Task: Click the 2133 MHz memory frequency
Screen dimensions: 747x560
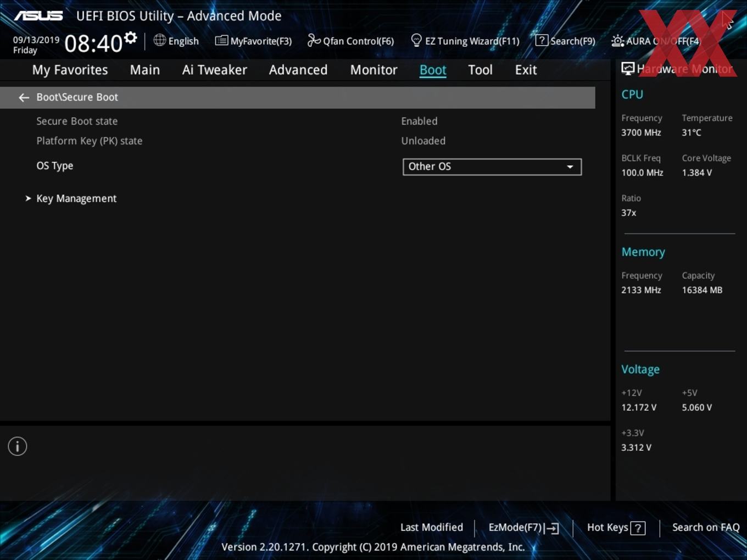Action: pyautogui.click(x=641, y=290)
